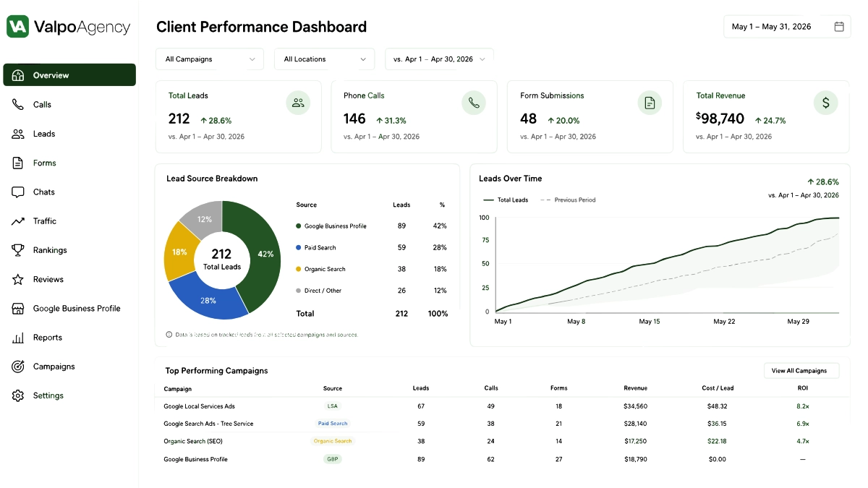Click the info icon below lead source chart
This screenshot has width=868, height=488.
(169, 335)
